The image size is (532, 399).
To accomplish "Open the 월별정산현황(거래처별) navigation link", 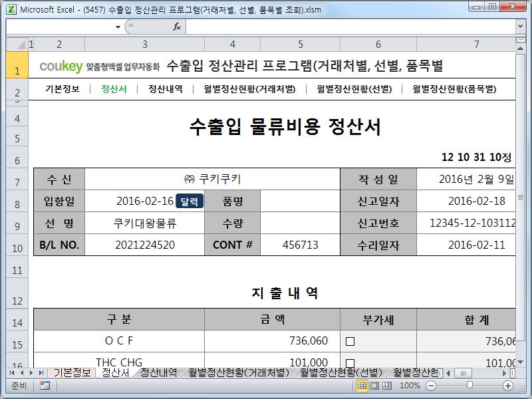I will 249,89.
